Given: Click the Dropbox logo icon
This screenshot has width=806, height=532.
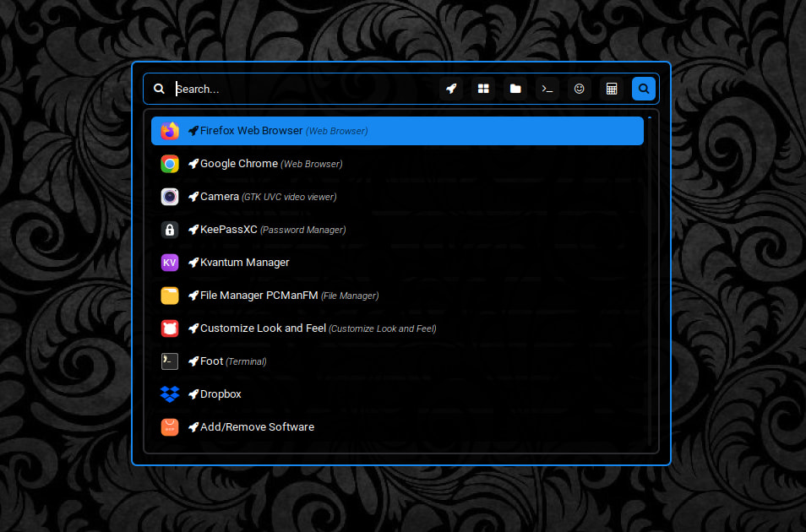Looking at the screenshot, I should coord(170,394).
